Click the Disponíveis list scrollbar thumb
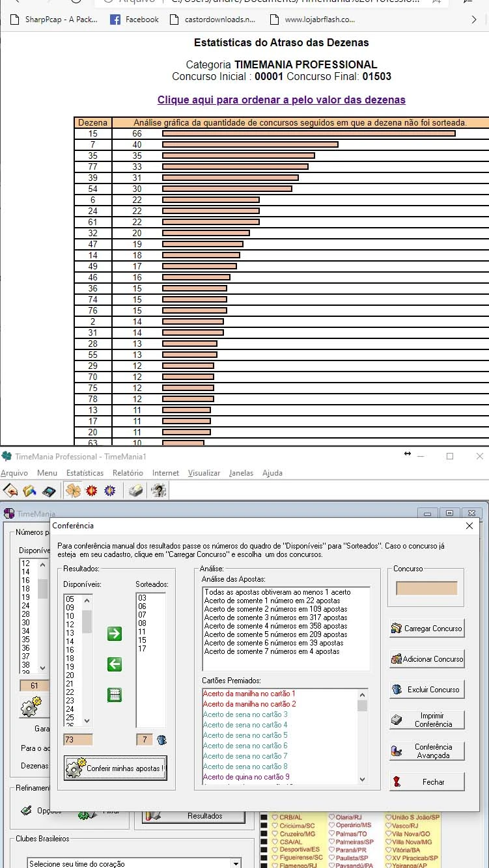489x868 pixels. click(87, 621)
